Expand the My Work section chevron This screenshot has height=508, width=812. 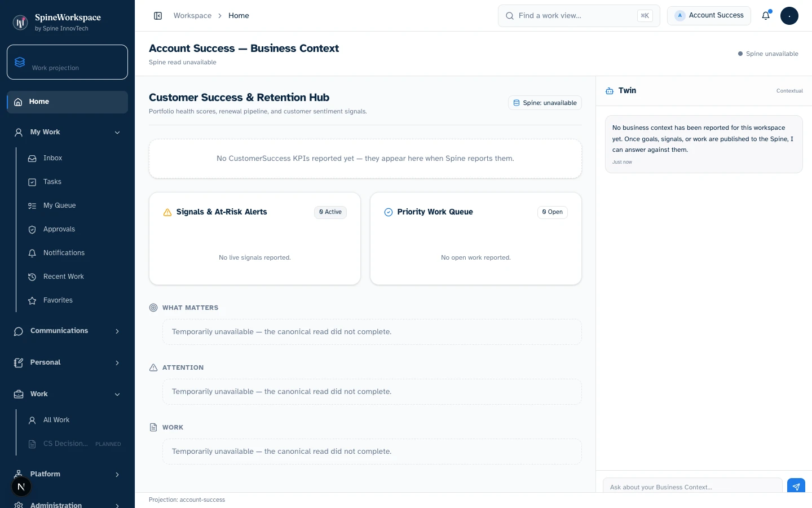click(x=117, y=133)
